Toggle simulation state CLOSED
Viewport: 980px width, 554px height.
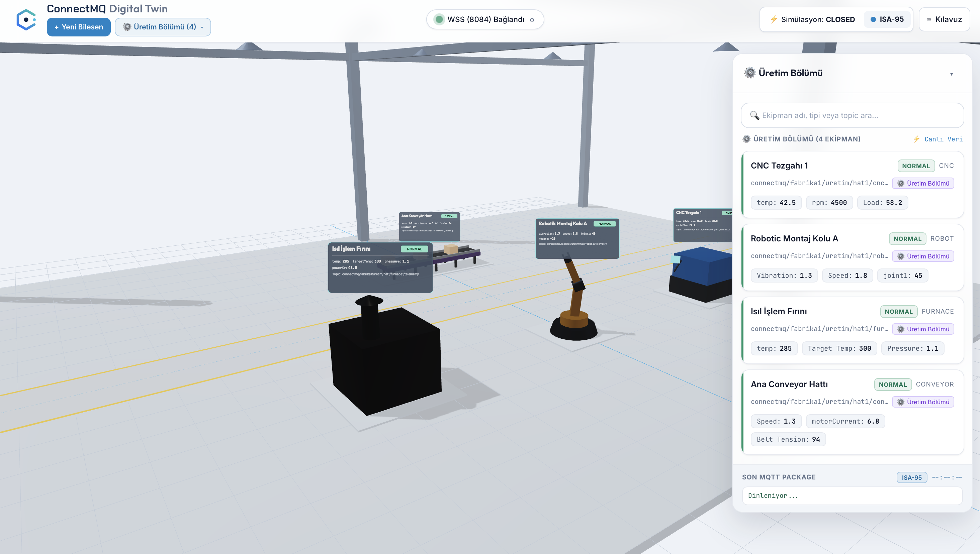click(x=812, y=19)
